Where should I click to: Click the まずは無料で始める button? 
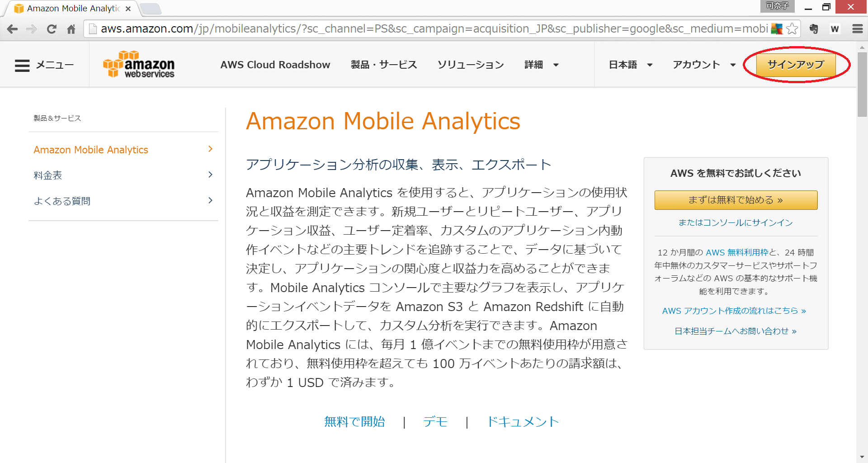coord(736,200)
